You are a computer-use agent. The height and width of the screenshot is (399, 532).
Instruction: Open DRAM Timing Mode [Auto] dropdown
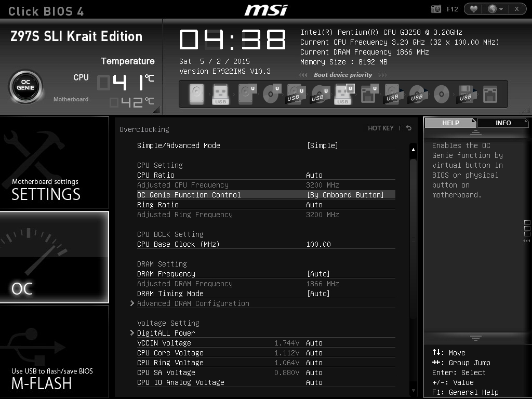[x=318, y=294]
